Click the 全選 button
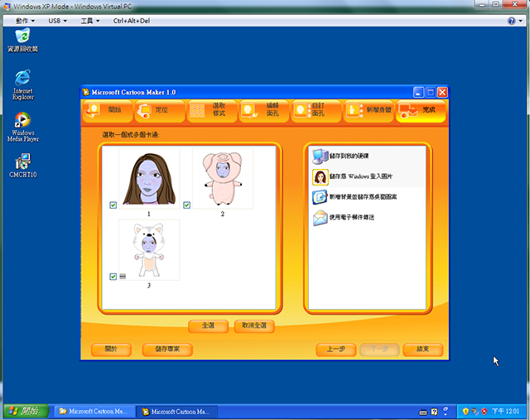 (208, 326)
